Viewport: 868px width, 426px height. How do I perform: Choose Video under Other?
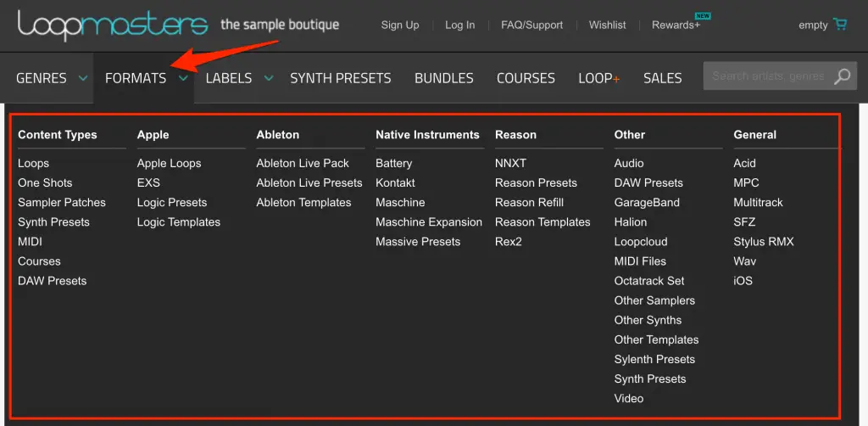[629, 399]
